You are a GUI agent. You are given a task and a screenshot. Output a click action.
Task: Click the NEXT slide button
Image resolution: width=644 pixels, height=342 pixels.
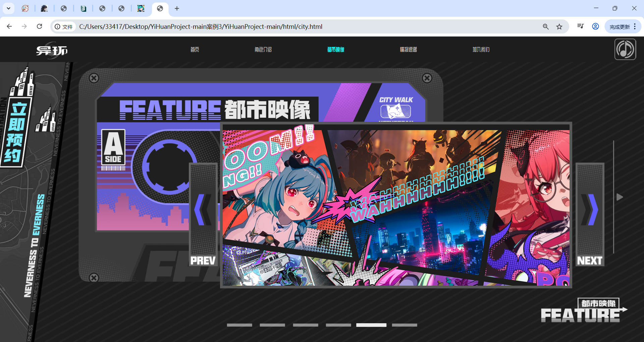pos(590,215)
